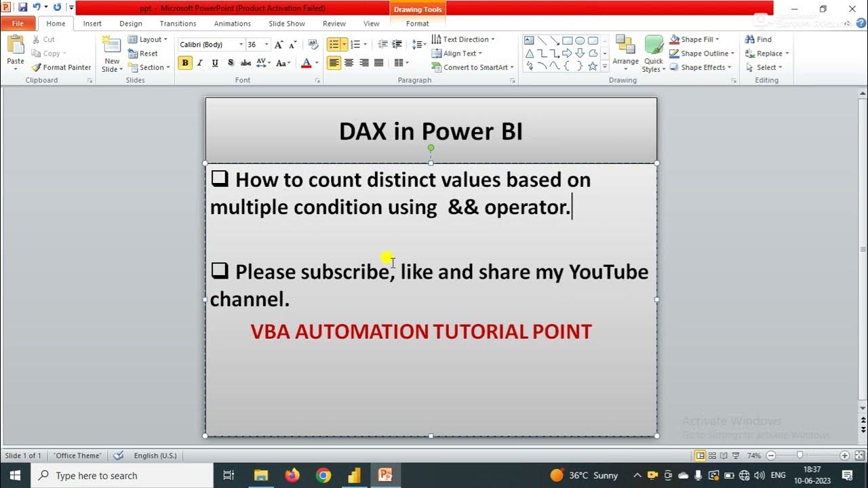Redo the last action
This screenshot has height=488, width=868.
coord(57,7)
